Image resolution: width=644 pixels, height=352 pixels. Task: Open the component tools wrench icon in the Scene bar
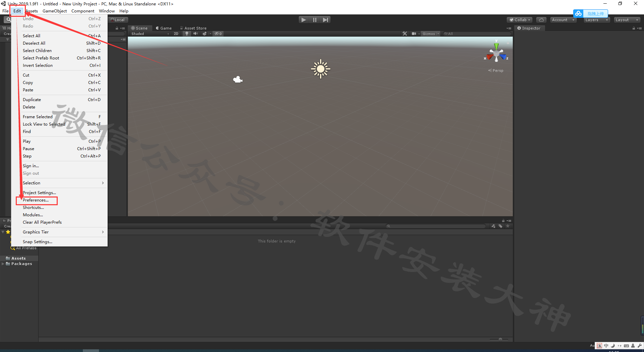405,34
